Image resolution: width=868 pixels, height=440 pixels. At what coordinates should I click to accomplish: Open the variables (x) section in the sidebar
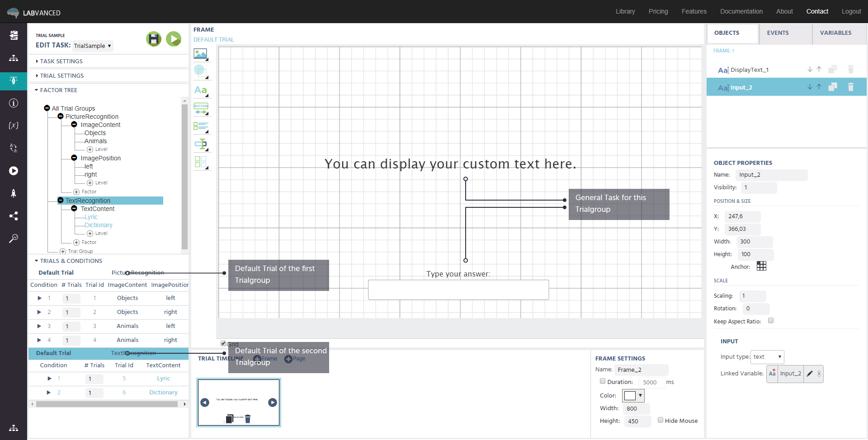(14, 126)
